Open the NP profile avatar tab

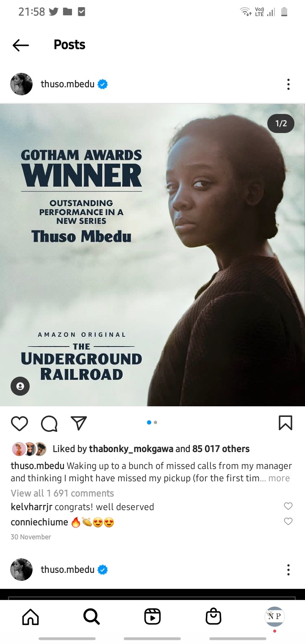pos(274,616)
